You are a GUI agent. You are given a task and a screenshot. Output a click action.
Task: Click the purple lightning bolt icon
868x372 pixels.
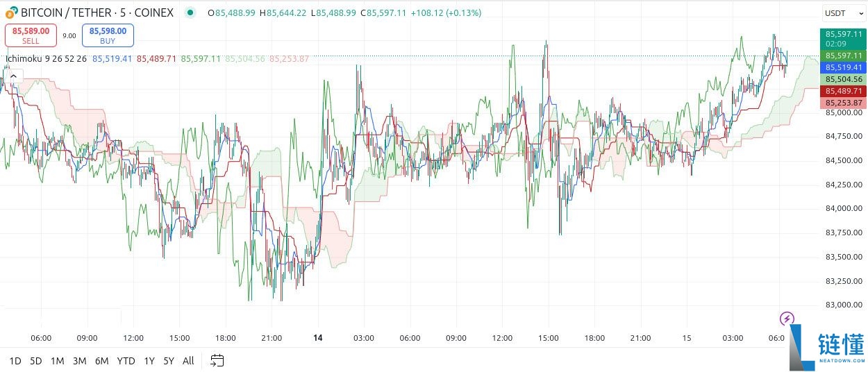click(786, 319)
